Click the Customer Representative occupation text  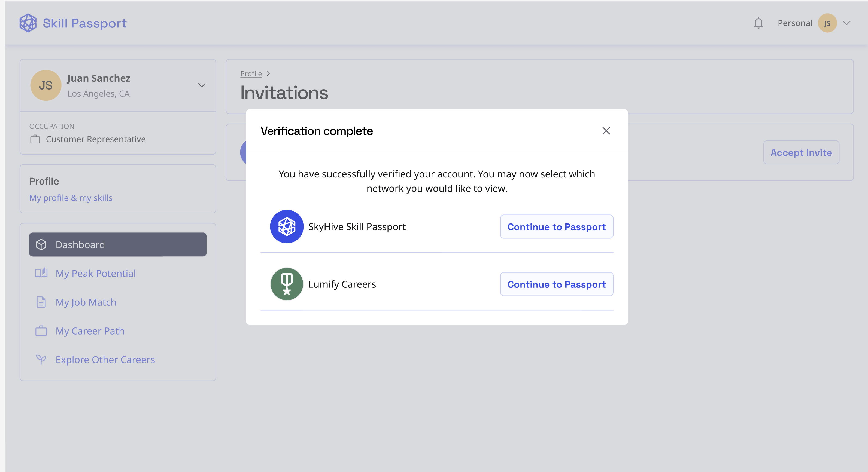coord(96,139)
